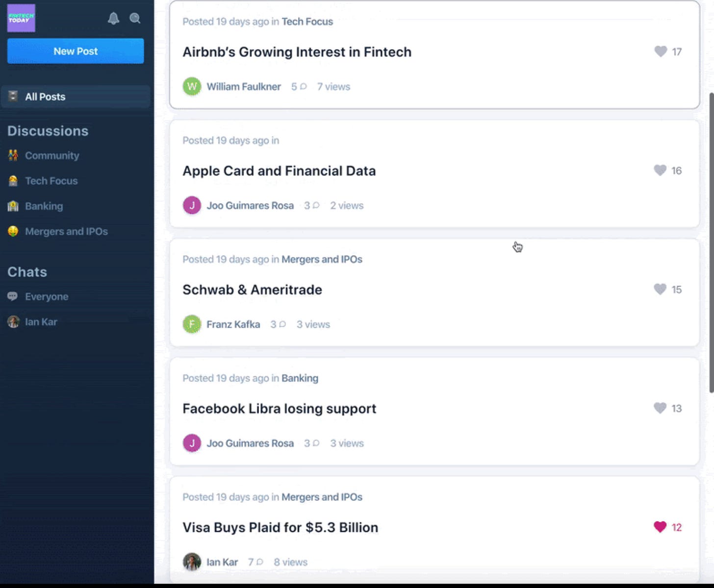
Task: Open Airbnb's Growing Interest in Fintech post
Action: click(x=297, y=52)
